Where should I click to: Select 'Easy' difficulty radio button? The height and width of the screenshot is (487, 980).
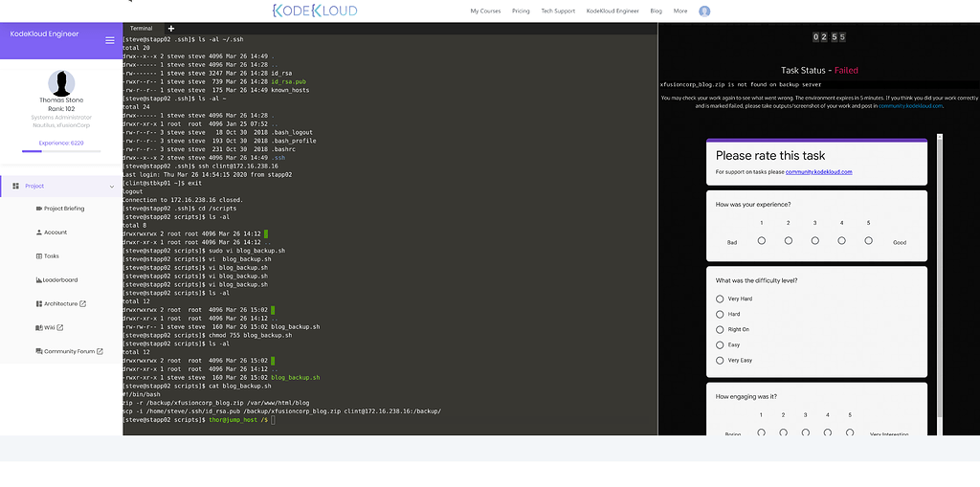click(x=720, y=344)
